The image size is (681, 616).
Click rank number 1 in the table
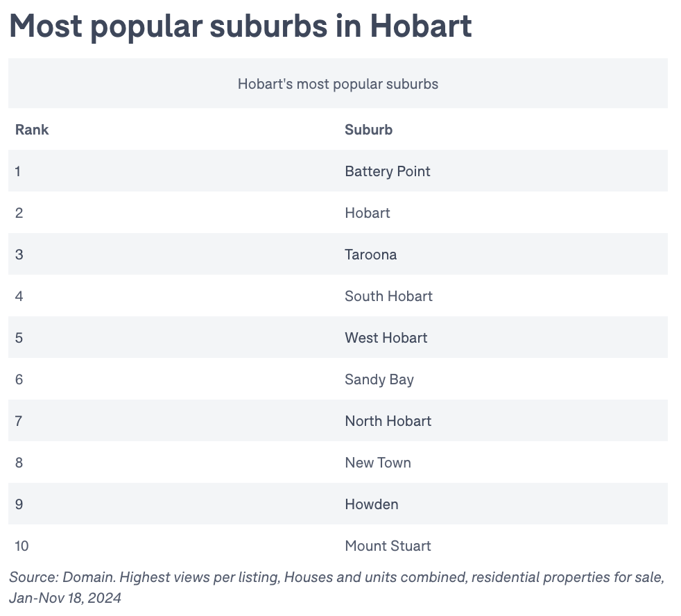pyautogui.click(x=18, y=171)
